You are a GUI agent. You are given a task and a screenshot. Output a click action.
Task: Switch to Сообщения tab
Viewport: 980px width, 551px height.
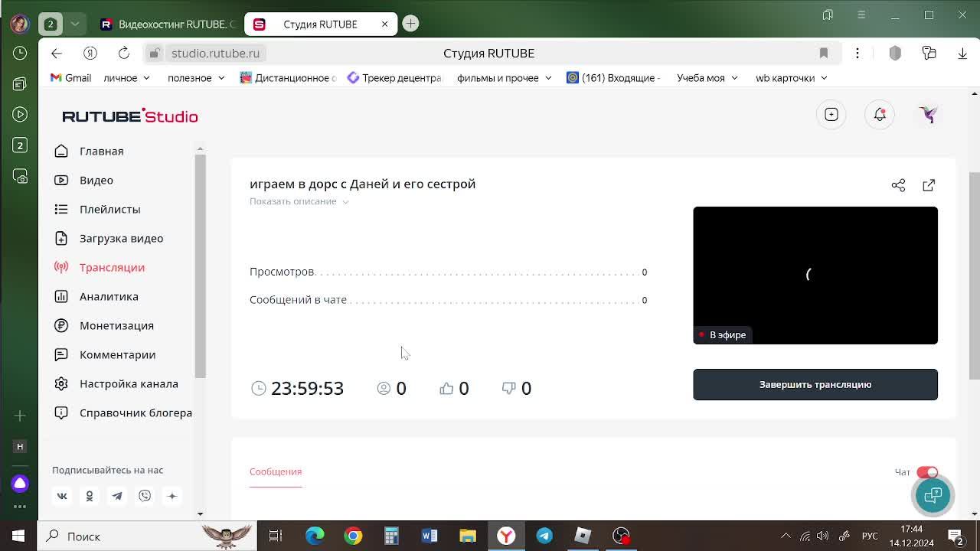(276, 471)
